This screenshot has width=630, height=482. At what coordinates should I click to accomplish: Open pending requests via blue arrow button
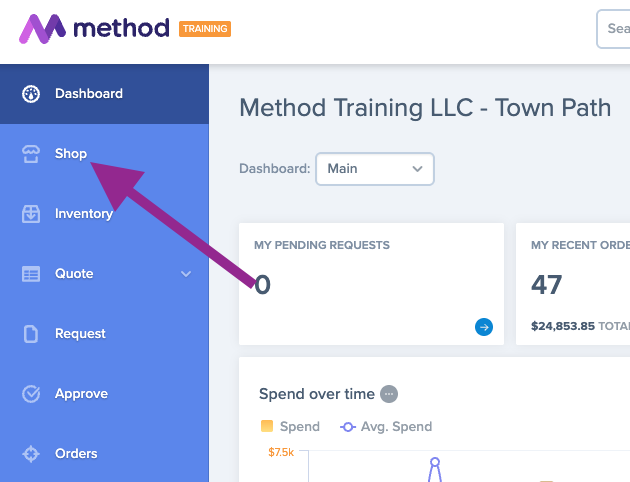pos(484,327)
